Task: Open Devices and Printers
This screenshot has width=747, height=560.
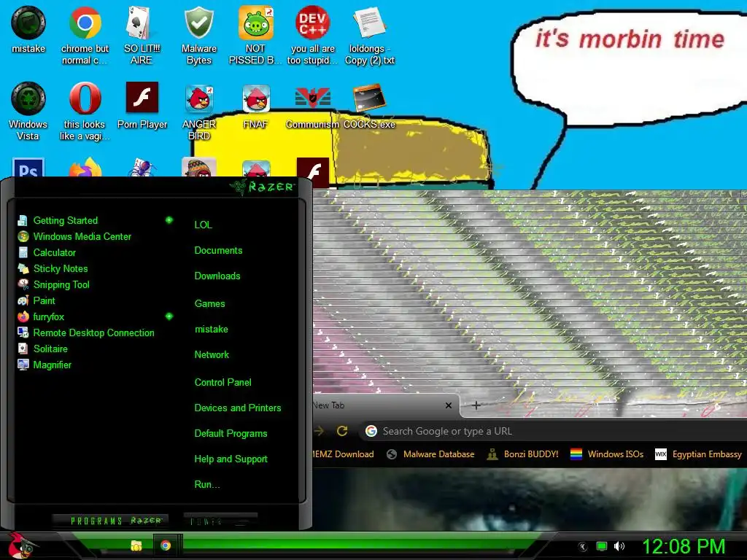Action: point(238,408)
